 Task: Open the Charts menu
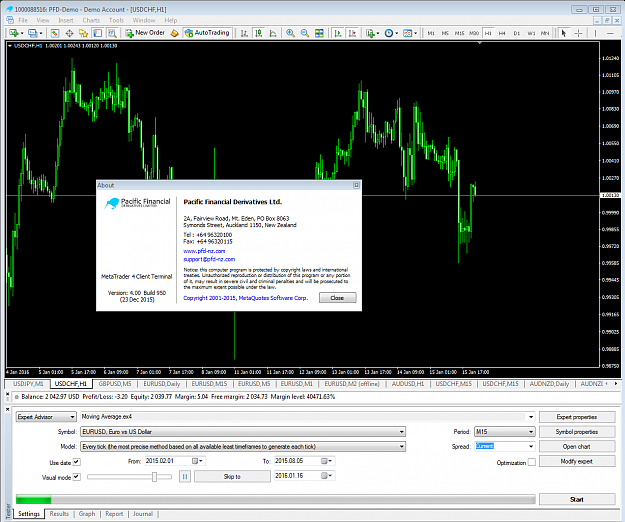[x=91, y=20]
